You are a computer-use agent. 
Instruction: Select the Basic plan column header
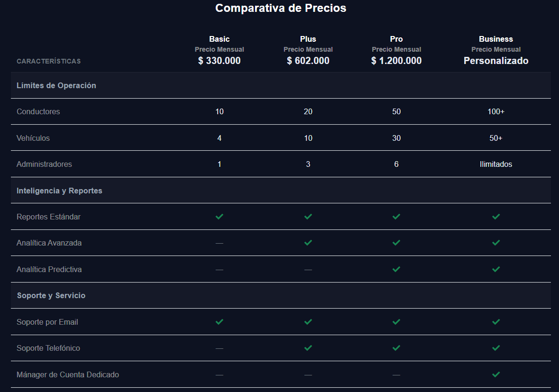[219, 39]
